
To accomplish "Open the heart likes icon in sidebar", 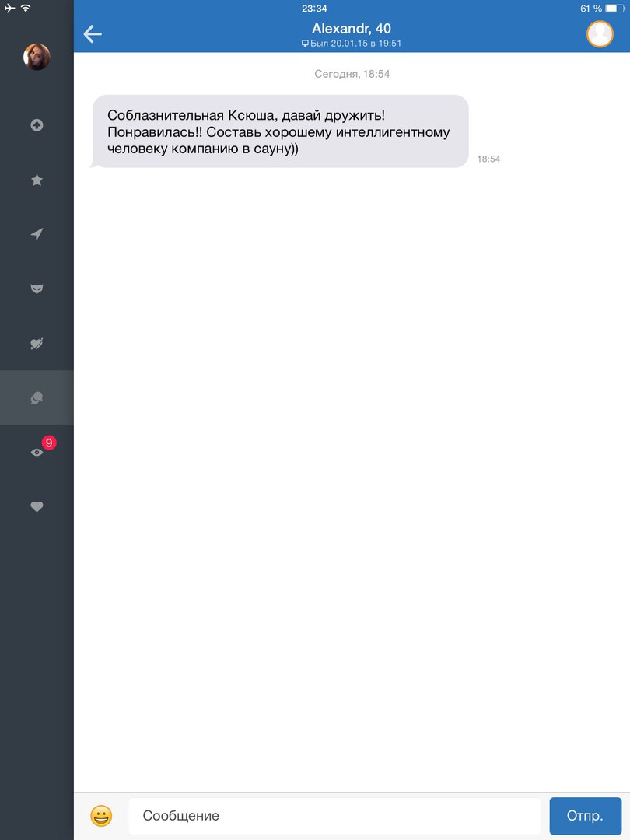I will tap(37, 506).
